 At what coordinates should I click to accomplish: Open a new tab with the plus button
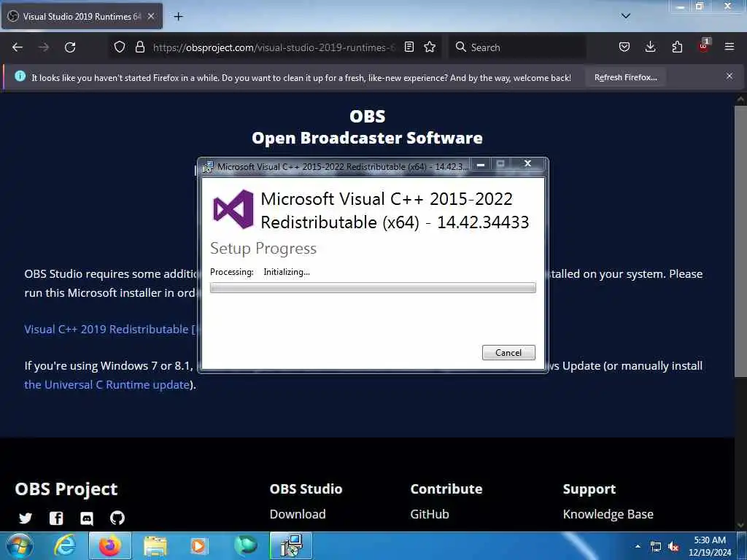coord(178,17)
